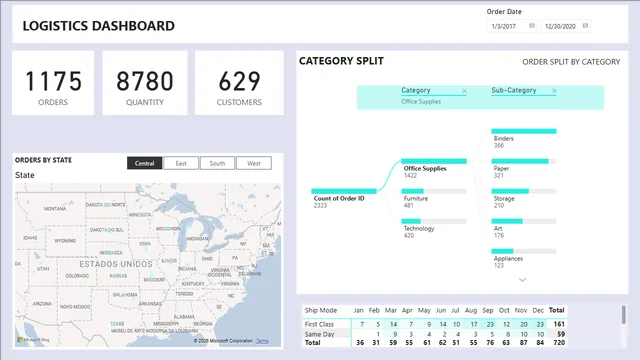Click the Microsoft Bing logo on map
The width and height of the screenshot is (640, 360).
point(33,340)
